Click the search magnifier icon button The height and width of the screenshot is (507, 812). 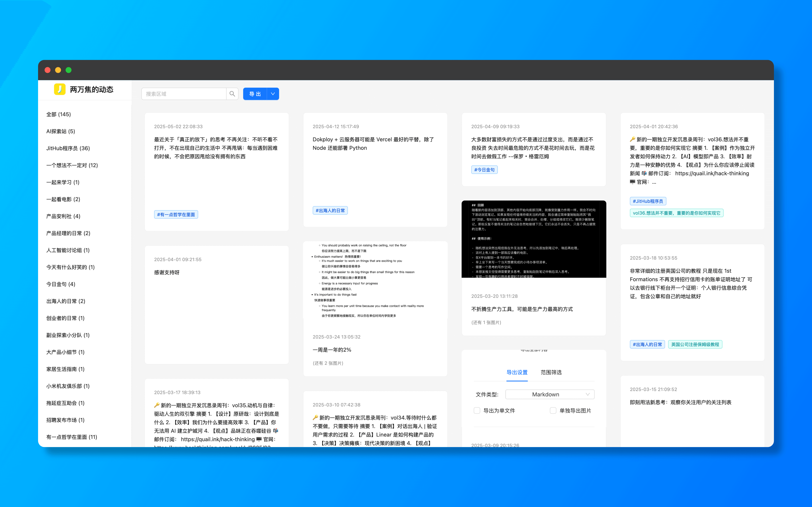tap(232, 94)
